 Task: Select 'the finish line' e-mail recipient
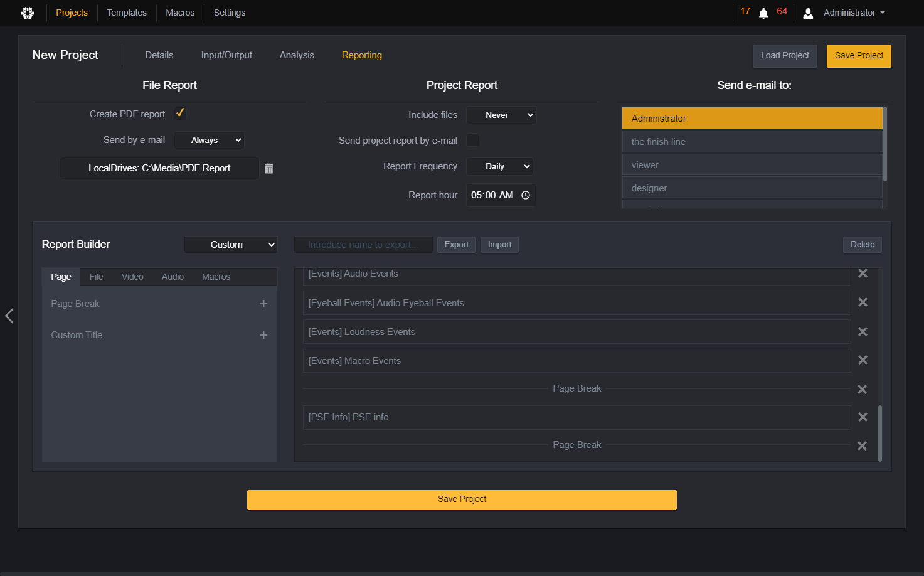click(x=752, y=142)
